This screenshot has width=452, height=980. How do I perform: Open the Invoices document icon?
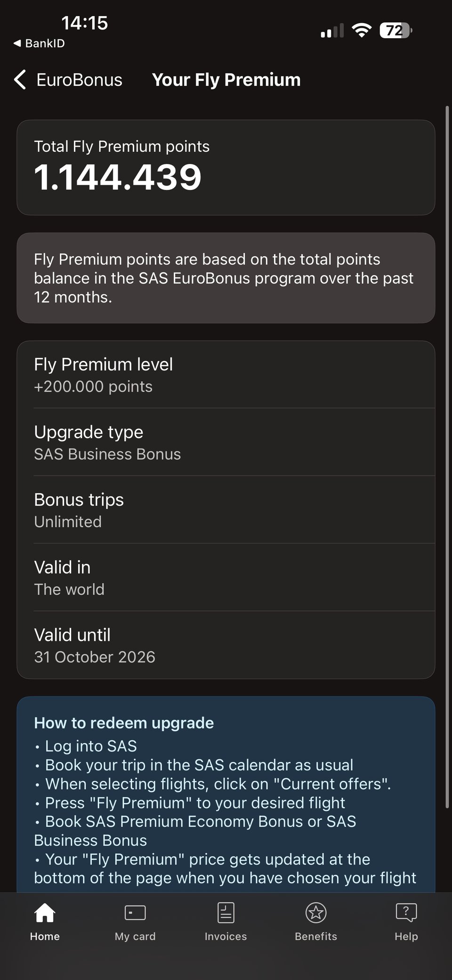(226, 913)
